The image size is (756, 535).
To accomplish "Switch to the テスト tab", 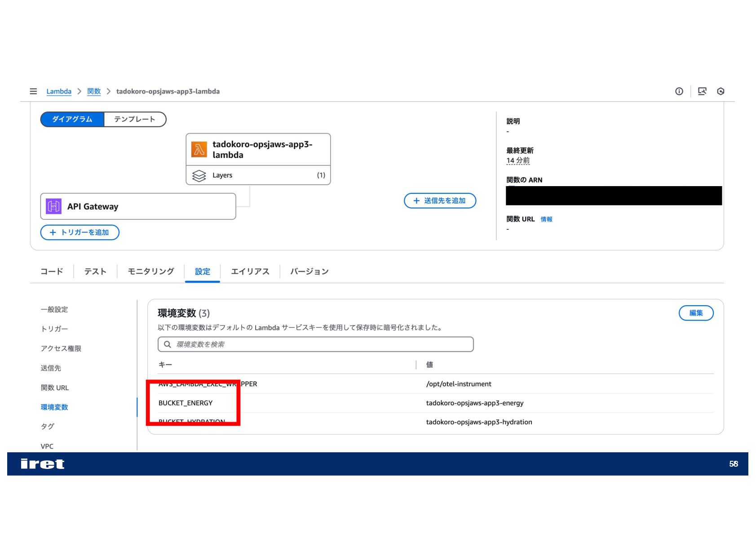I will click(x=95, y=272).
